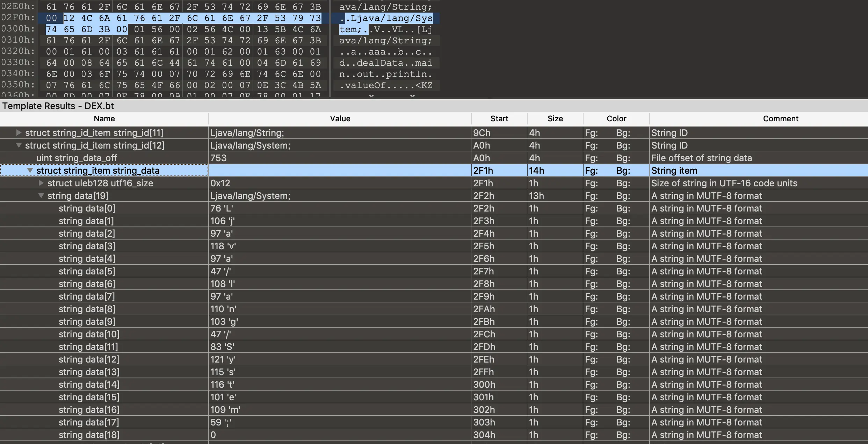The width and height of the screenshot is (868, 444).
Task: Expand uleb128 utf16_size struct
Action: 41,183
